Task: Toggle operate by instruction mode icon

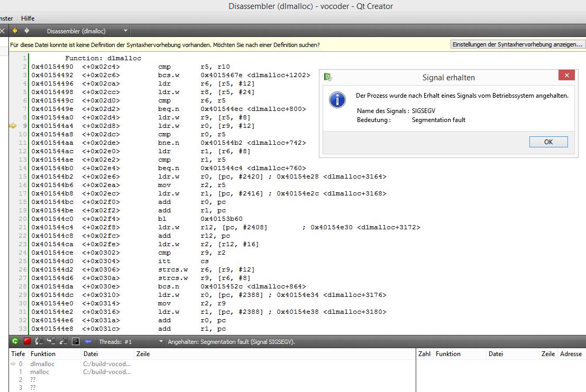Action: coord(76,342)
